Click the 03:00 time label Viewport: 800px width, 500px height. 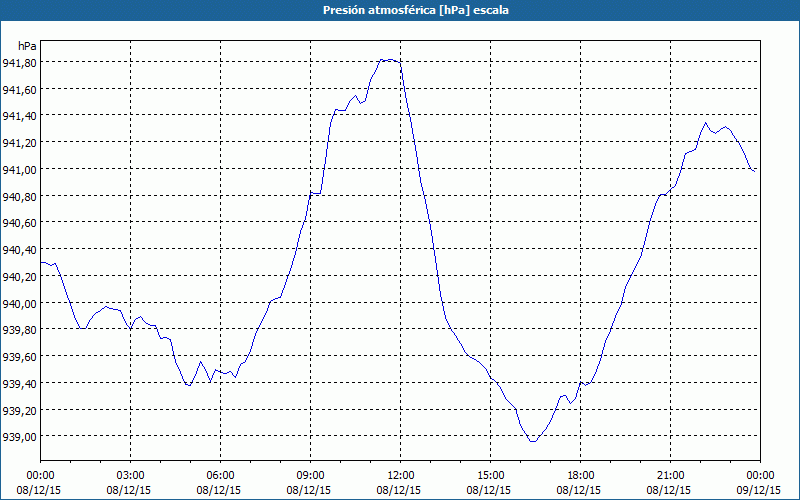[130, 476]
